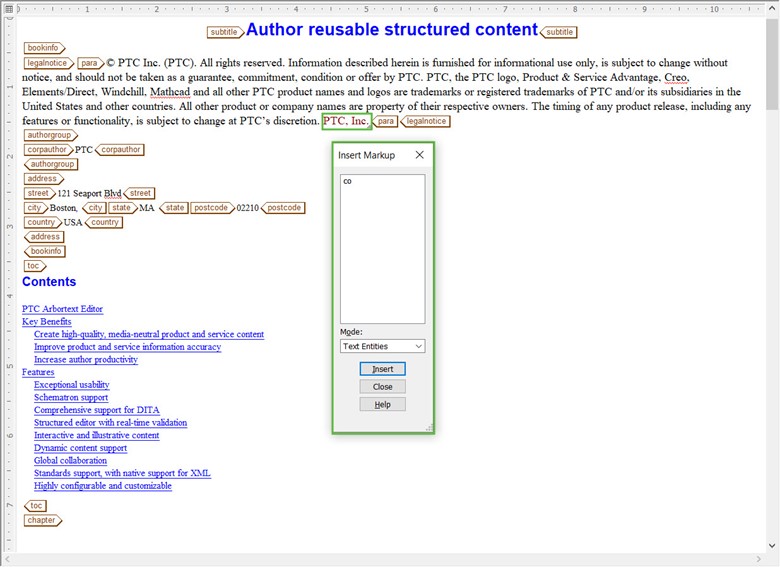Click the '121 Seaport Blvd' street text
Viewport: 780px width, 567px height.
point(90,193)
